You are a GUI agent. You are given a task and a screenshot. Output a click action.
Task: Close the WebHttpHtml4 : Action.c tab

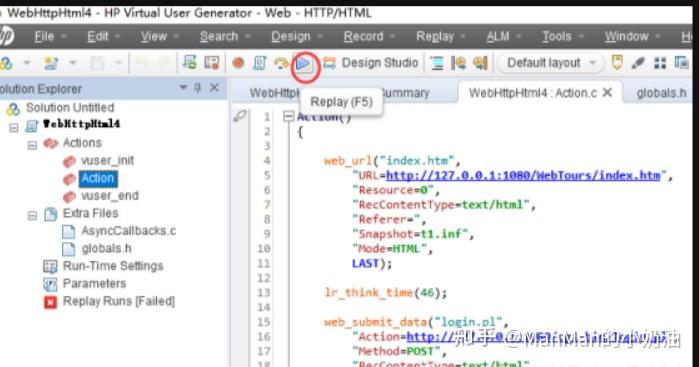click(607, 92)
